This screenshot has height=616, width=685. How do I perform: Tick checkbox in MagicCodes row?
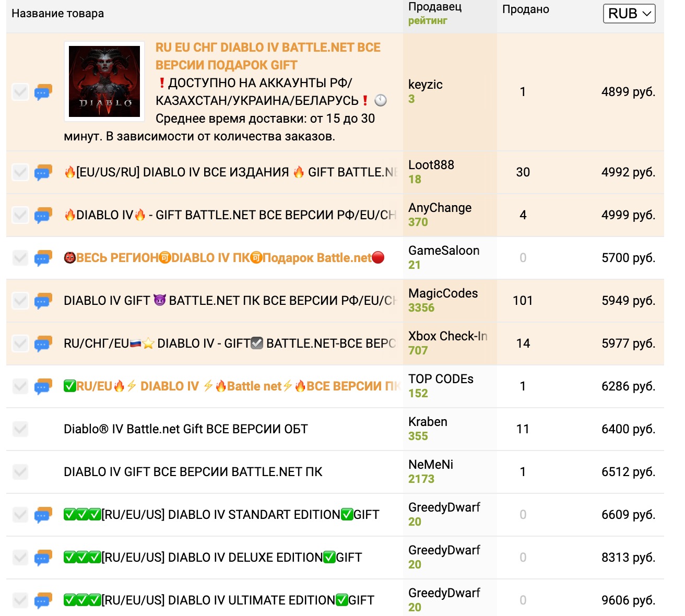tap(20, 301)
